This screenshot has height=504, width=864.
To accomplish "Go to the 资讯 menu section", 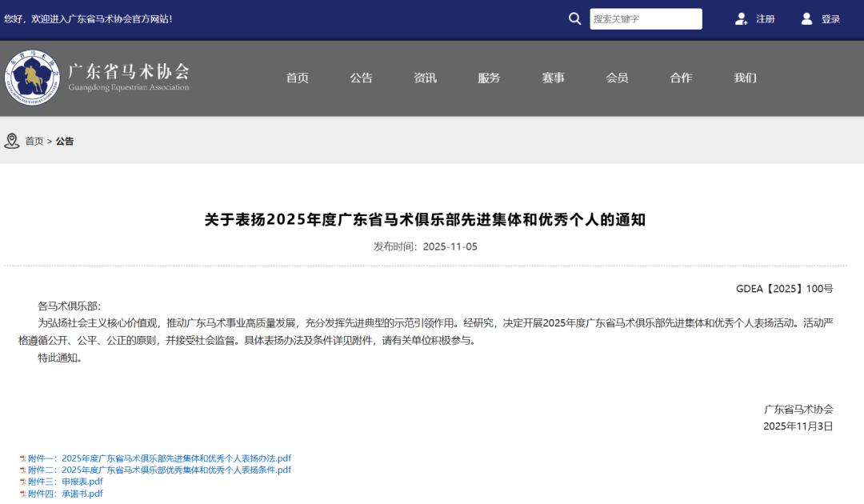I will [426, 78].
